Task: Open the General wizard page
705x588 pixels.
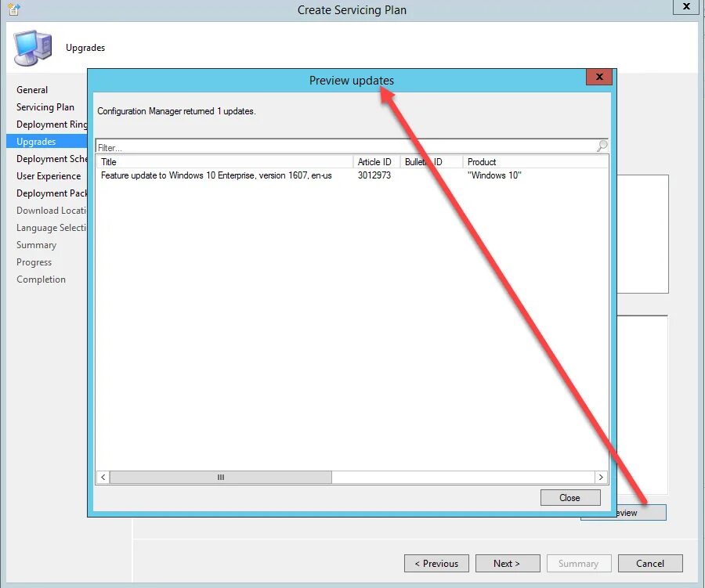Action: click(32, 90)
